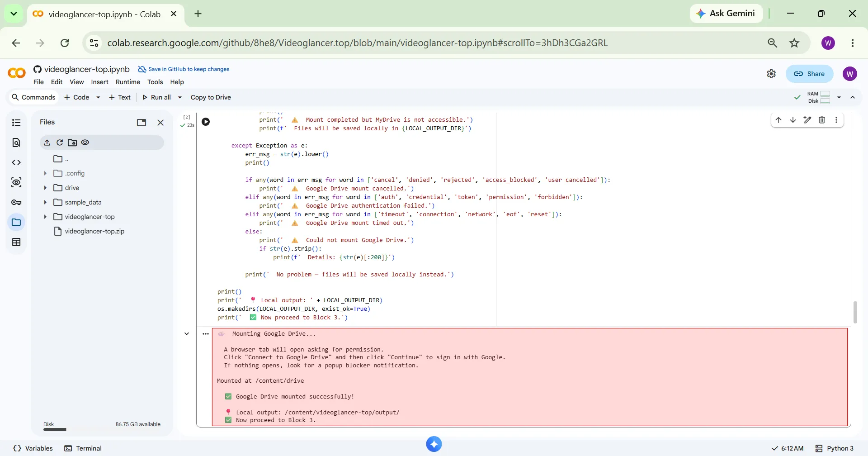
Task: Refresh the Files panel listing
Action: tap(60, 142)
